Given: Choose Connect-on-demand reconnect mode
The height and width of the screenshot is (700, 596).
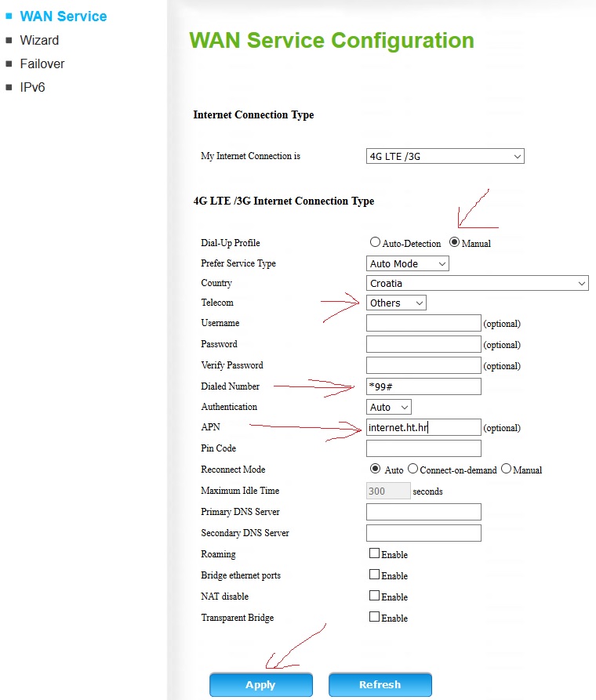Looking at the screenshot, I should coord(412,469).
